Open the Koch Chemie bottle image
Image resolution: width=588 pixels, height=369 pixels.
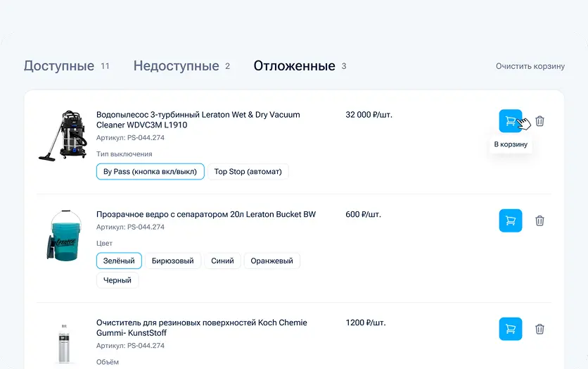click(64, 344)
